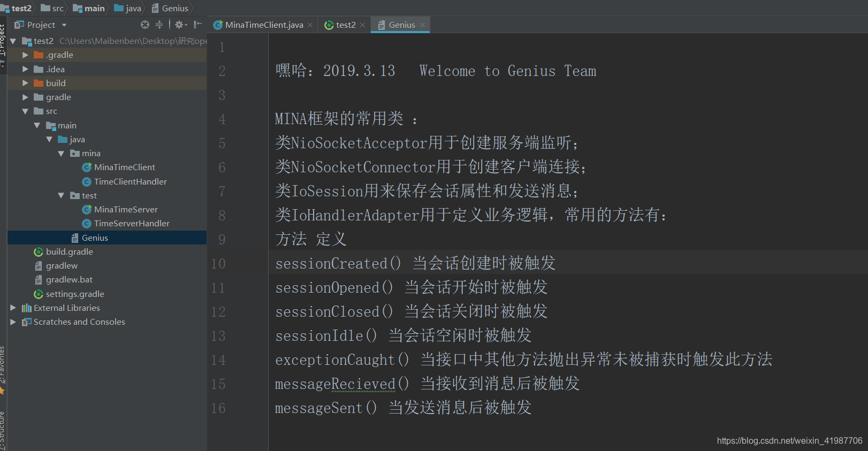Click the build folder icon
The height and width of the screenshot is (451, 868).
click(x=39, y=83)
